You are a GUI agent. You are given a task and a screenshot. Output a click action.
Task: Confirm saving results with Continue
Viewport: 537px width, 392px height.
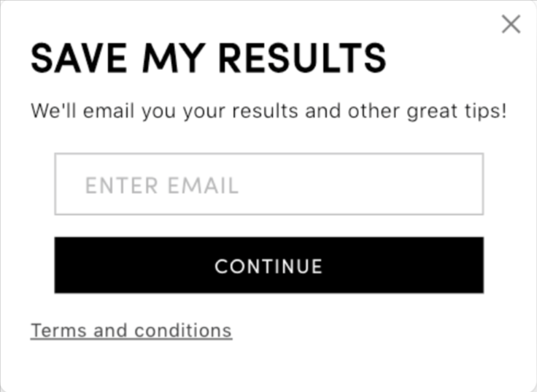click(x=268, y=265)
